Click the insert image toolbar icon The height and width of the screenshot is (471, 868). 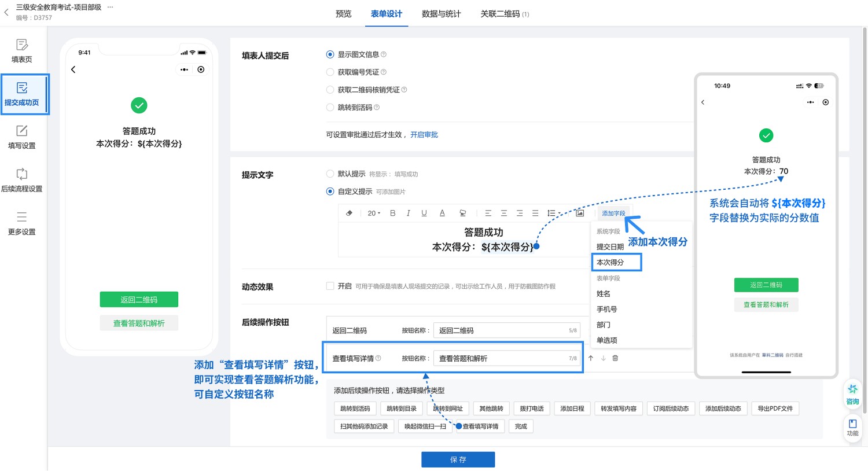580,213
